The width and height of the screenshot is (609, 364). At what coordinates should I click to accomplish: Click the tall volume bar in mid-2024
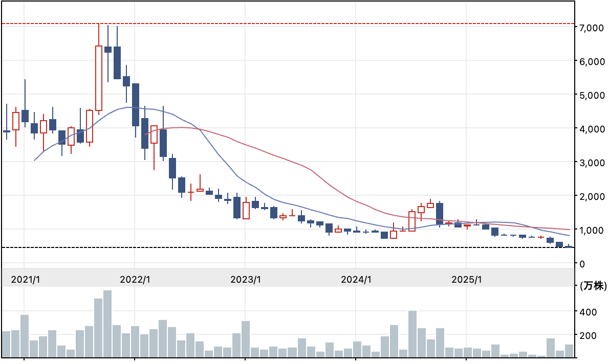click(x=412, y=334)
